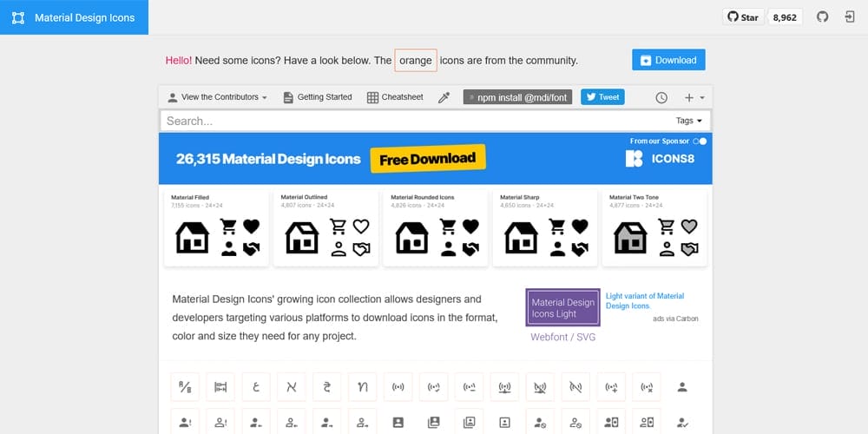This screenshot has height=434, width=868.
Task: Select the Hebrew aleph abjad icon
Action: (291, 387)
